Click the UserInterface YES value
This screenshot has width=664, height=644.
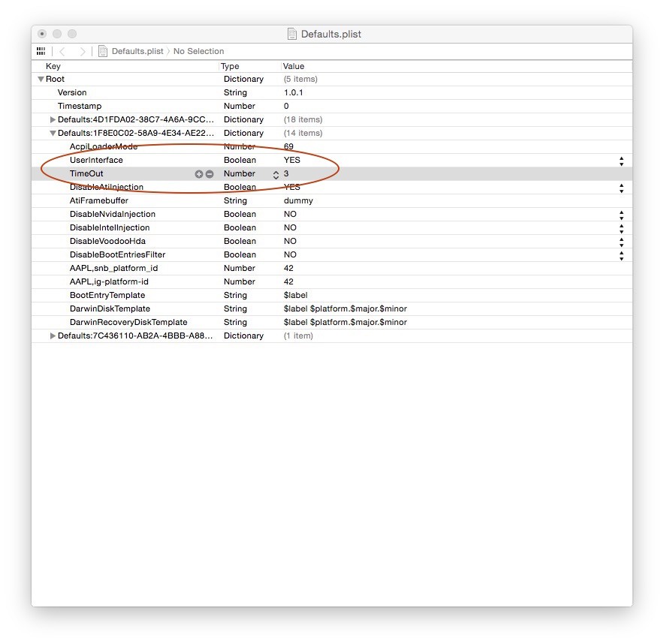point(291,161)
